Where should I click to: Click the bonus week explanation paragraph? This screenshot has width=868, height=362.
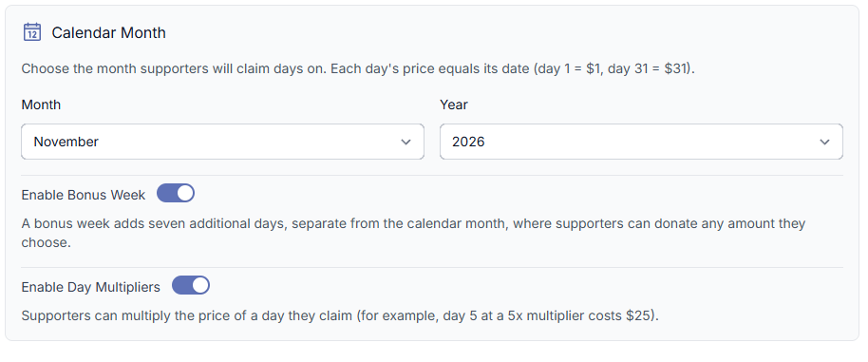pos(413,233)
